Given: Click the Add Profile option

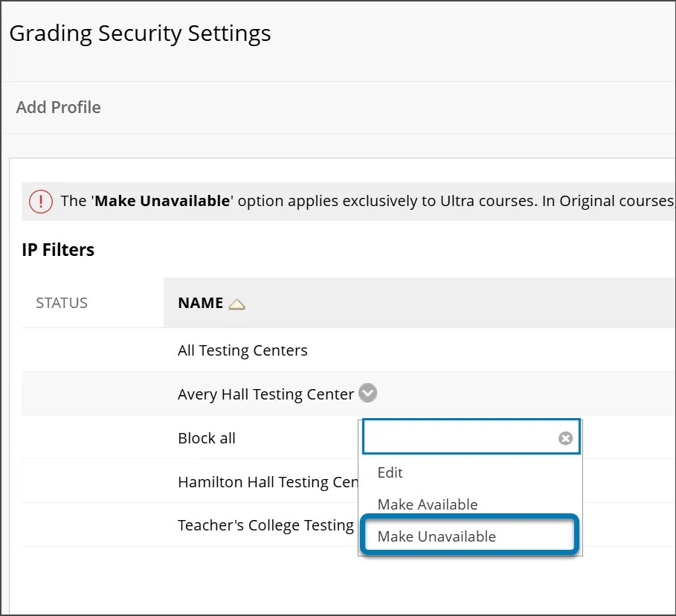Looking at the screenshot, I should 57,107.
